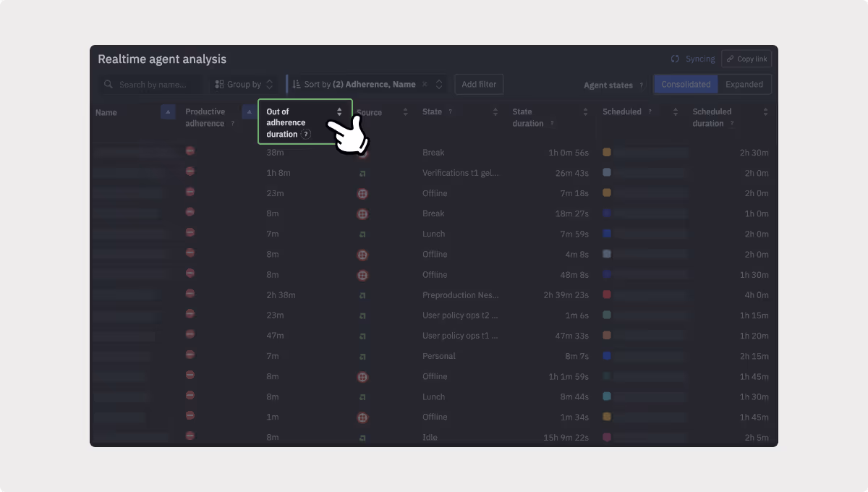Click the Copy link button
868x492 pixels.
[746, 59]
